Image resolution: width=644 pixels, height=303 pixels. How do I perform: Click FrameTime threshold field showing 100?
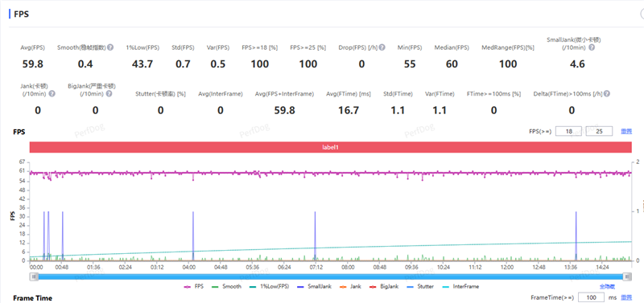tap(591, 297)
